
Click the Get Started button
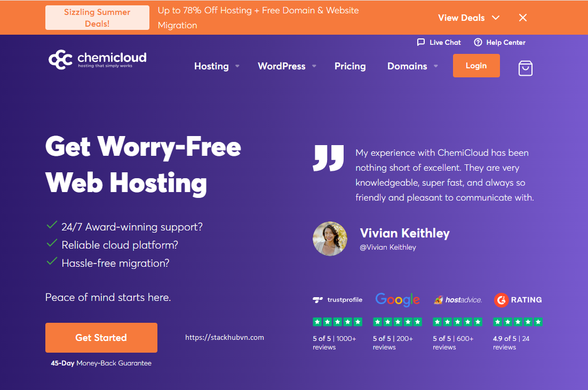(x=101, y=338)
